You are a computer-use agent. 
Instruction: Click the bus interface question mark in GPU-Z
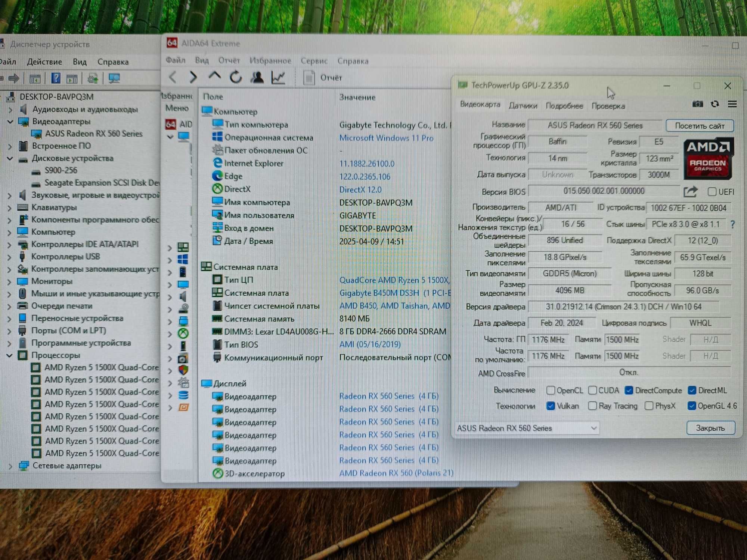pos(732,224)
